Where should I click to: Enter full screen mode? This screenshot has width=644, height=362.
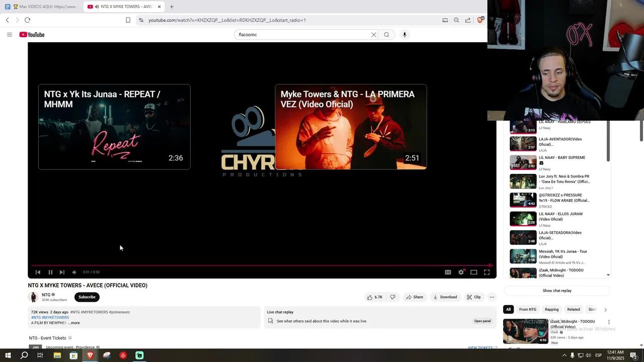(x=487, y=272)
